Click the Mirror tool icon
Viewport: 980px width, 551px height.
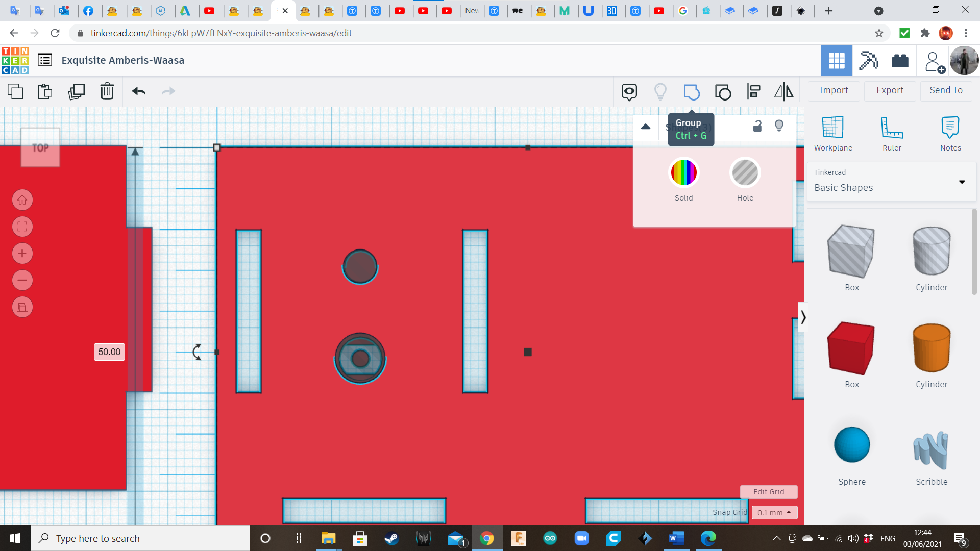[x=783, y=92]
